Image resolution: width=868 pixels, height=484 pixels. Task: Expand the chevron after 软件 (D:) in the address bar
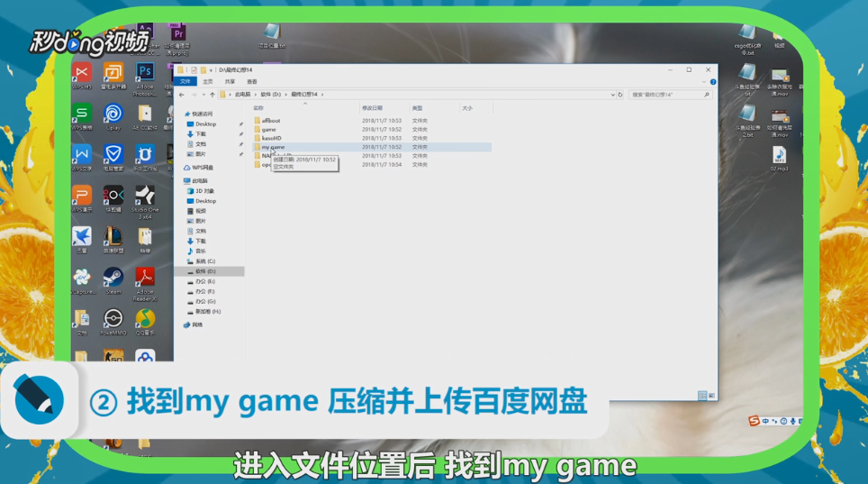286,95
